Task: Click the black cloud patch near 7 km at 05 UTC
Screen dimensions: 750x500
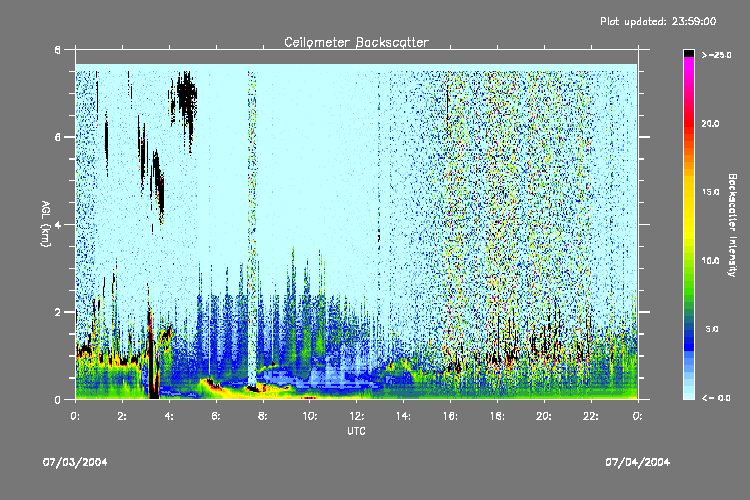Action: (186, 98)
